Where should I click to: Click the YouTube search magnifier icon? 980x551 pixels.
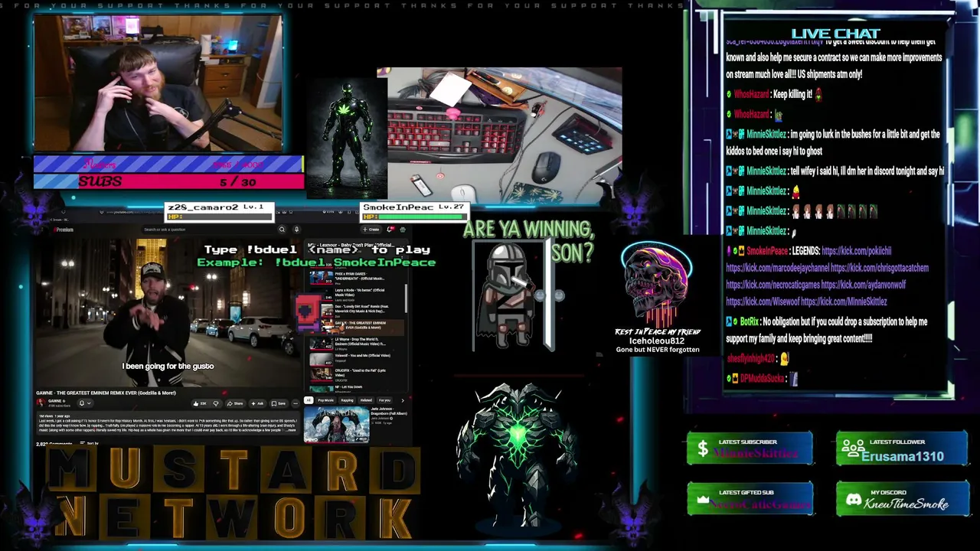tap(282, 230)
